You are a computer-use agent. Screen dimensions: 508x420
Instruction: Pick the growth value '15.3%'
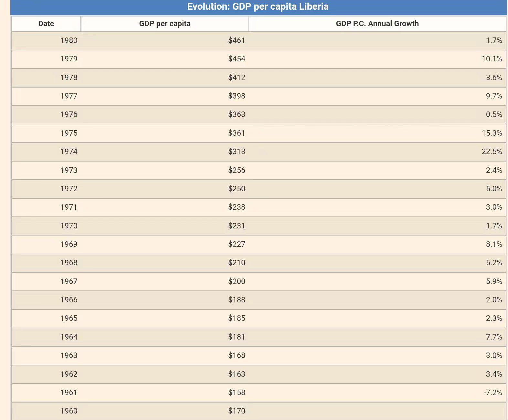tap(492, 133)
